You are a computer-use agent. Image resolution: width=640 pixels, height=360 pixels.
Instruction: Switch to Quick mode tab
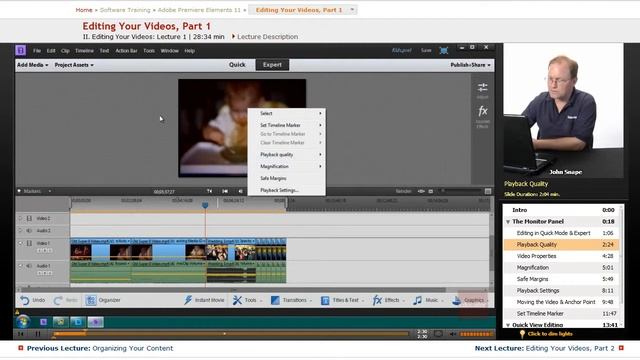coord(237,65)
